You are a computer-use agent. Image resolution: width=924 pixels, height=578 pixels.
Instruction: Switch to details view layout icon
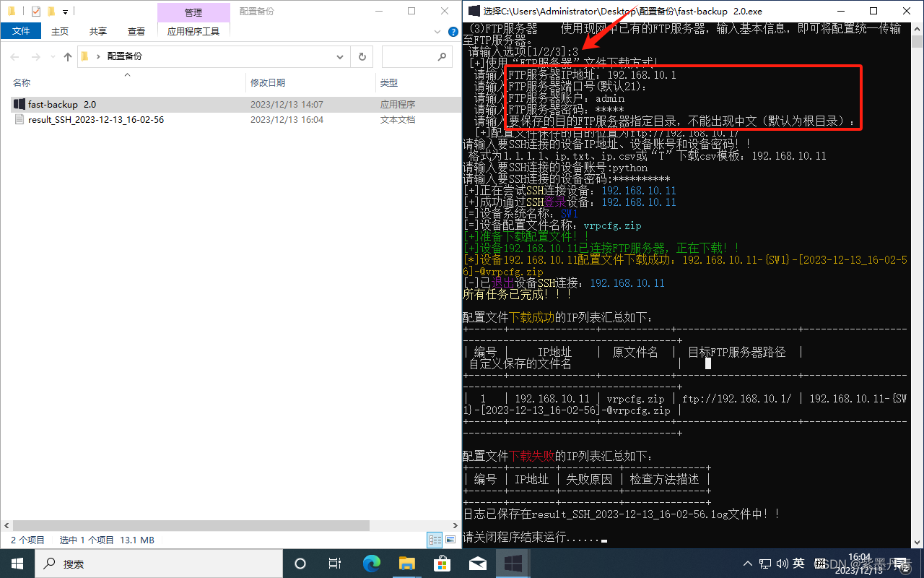click(x=435, y=540)
